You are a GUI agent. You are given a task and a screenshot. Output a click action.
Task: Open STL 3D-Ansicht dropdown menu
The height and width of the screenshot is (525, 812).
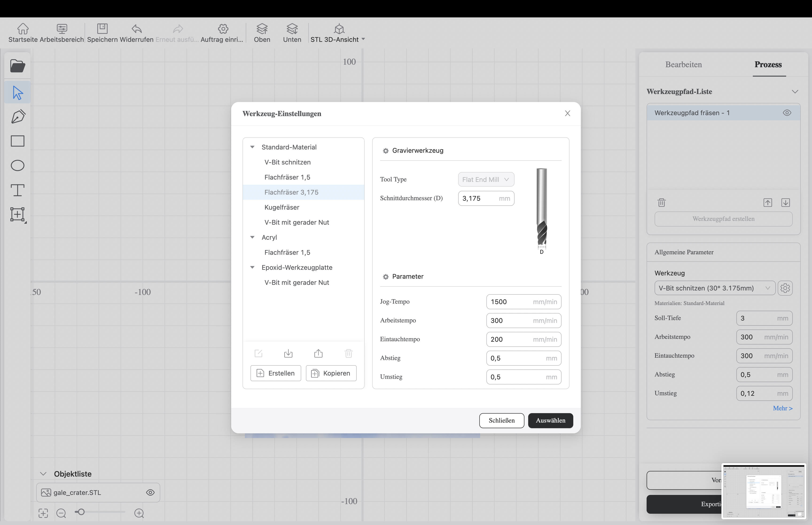363,39
